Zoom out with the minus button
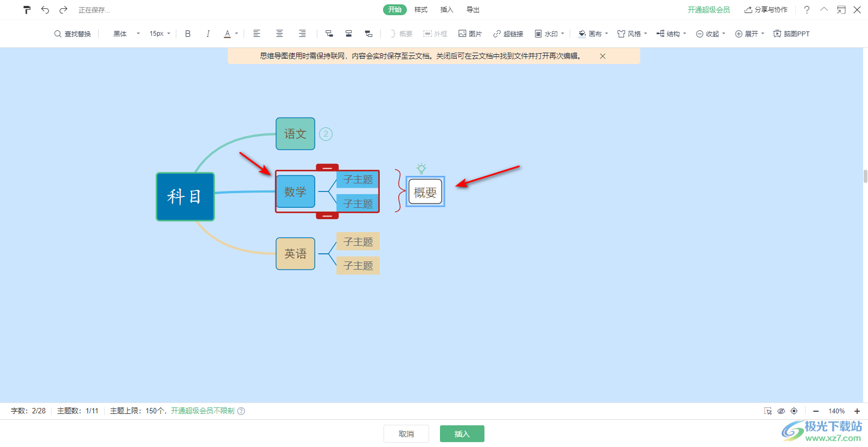The width and height of the screenshot is (868, 447). click(x=816, y=411)
